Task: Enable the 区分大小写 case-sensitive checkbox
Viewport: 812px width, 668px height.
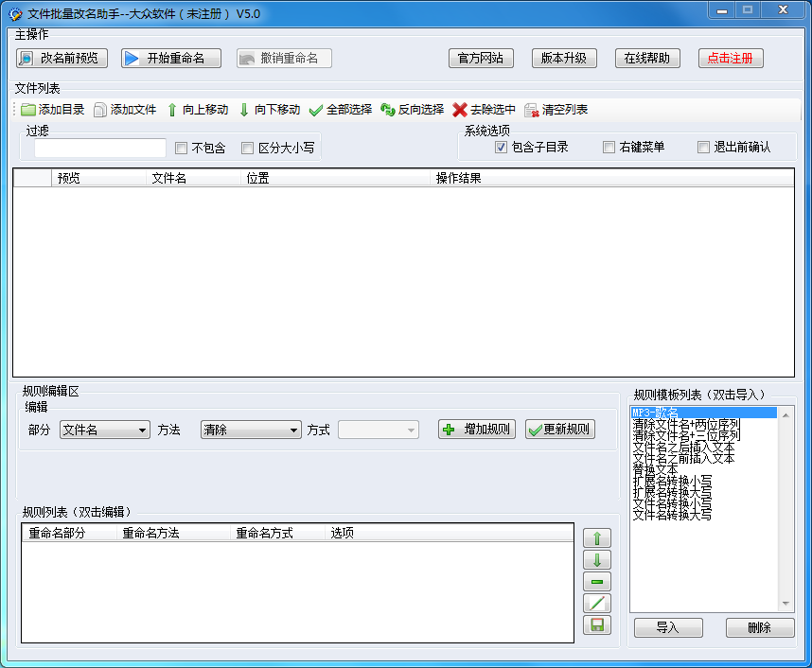Action: point(248,149)
